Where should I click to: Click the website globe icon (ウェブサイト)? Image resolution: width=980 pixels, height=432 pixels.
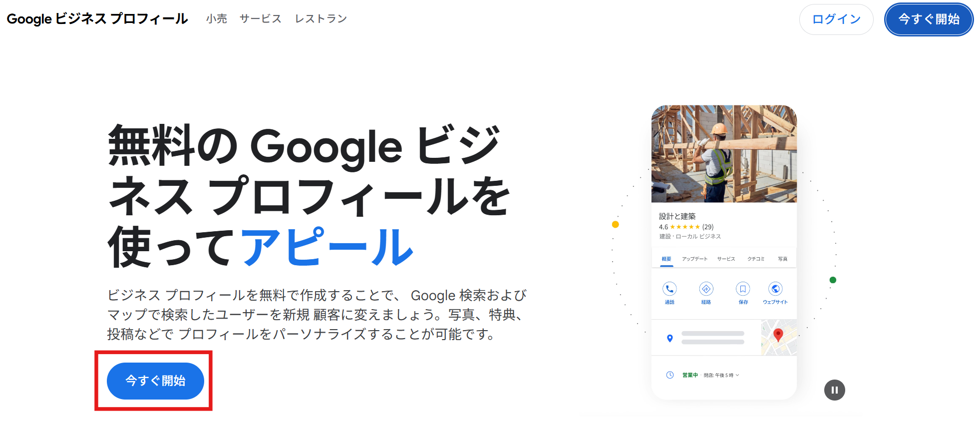click(775, 289)
